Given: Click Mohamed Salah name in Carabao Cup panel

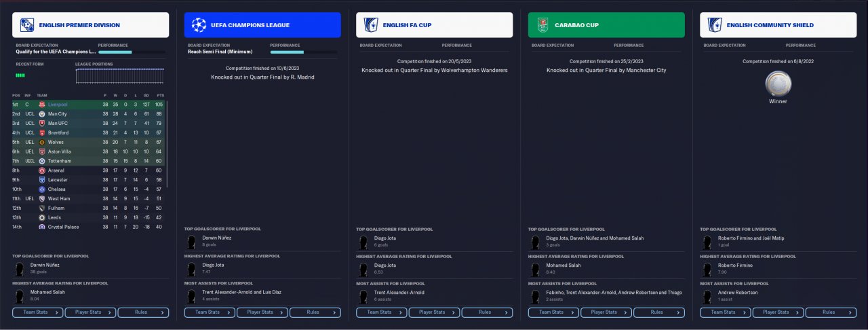Looking at the screenshot, I should [x=563, y=265].
